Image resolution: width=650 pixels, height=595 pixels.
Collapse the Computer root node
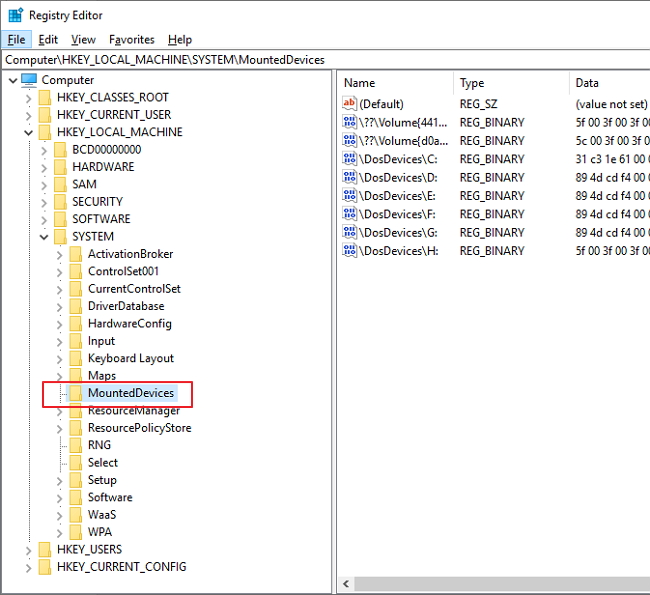tap(13, 80)
